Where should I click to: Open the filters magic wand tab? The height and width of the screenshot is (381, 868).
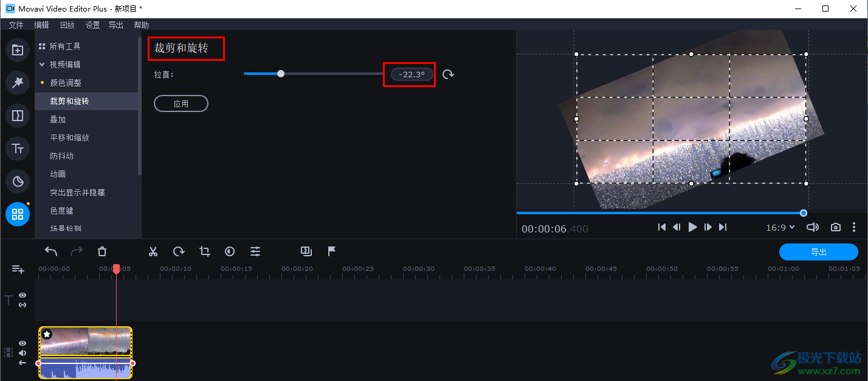pyautogui.click(x=18, y=83)
